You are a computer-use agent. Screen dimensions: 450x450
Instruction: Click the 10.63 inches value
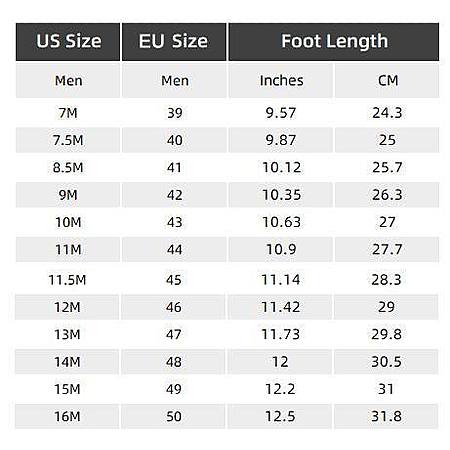pyautogui.click(x=281, y=222)
